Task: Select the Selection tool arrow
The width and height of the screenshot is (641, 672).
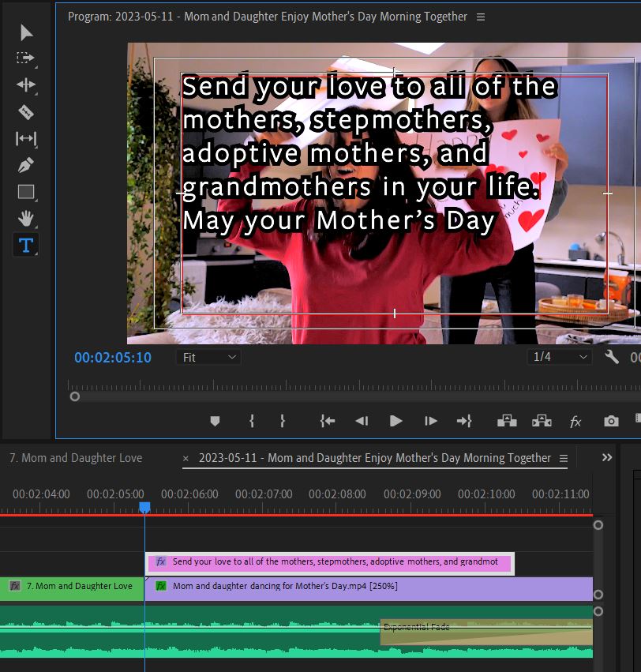Action: [x=26, y=32]
